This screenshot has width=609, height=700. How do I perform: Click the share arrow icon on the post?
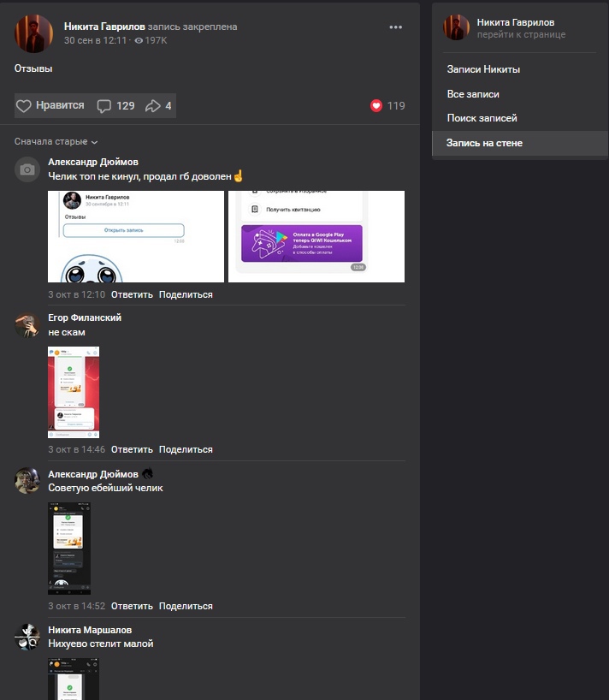tap(153, 106)
